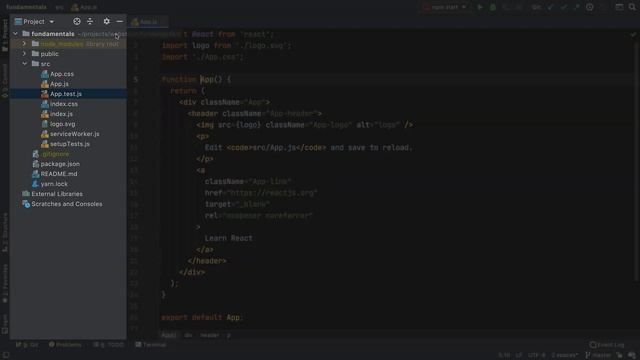Collapse the src folder
This screenshot has width=640, height=360.
point(24,64)
